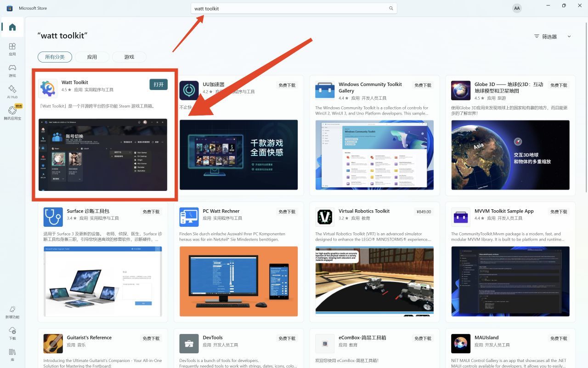Image resolution: width=588 pixels, height=368 pixels.
Task: Click the Watt Toolkit title text
Action: 75,82
